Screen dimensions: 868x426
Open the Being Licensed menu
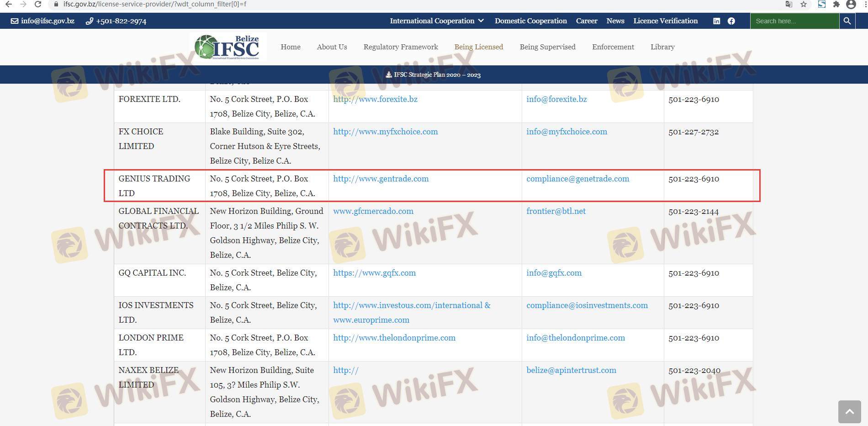tap(478, 47)
